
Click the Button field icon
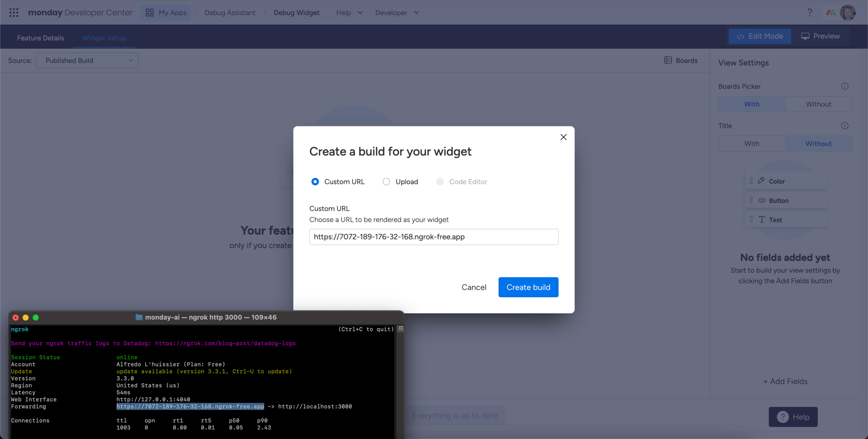pyautogui.click(x=762, y=201)
